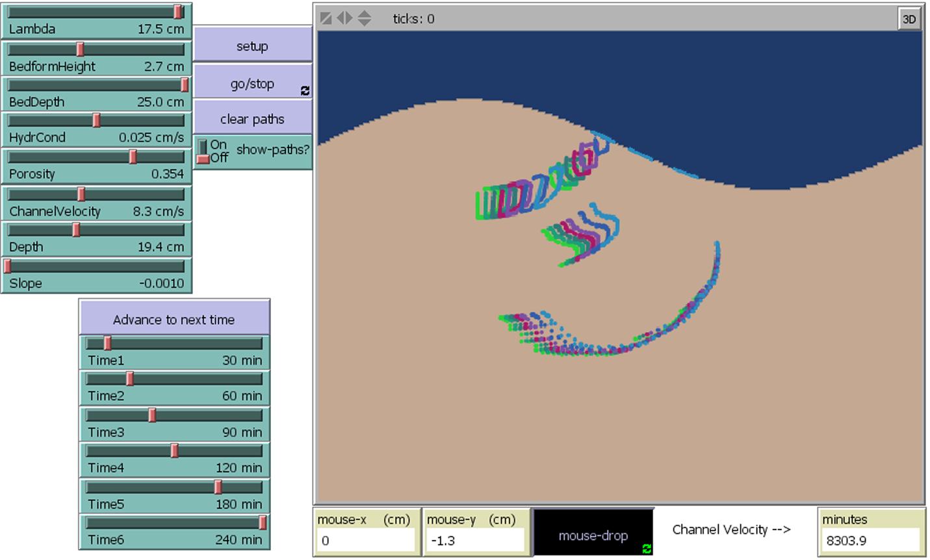Click the 'minutes' monitor label
The height and width of the screenshot is (560, 930).
pyautogui.click(x=845, y=520)
